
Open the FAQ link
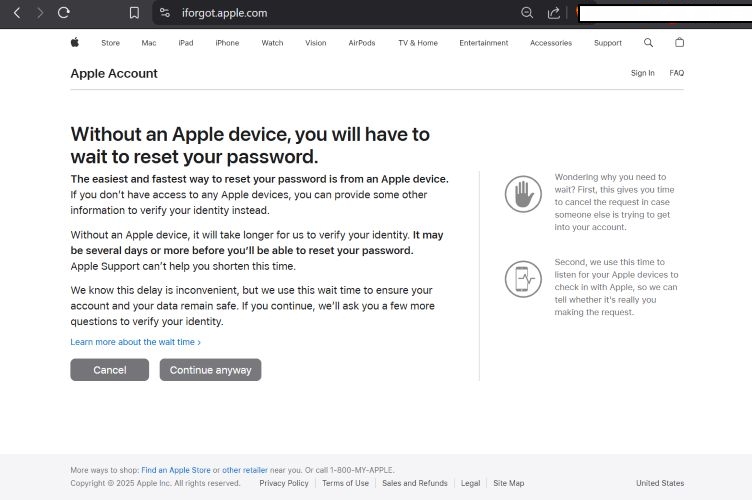(677, 73)
